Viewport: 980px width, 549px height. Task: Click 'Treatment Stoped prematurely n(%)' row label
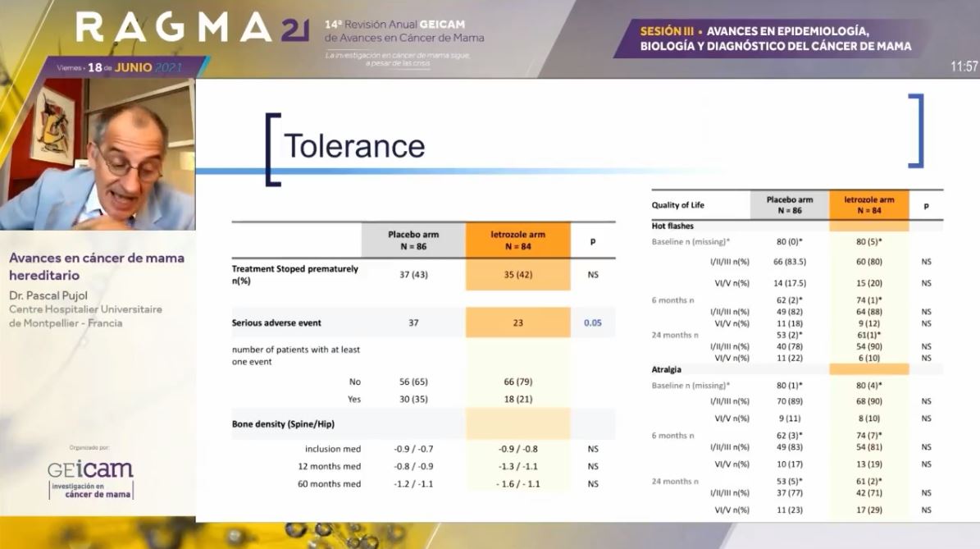coord(295,274)
